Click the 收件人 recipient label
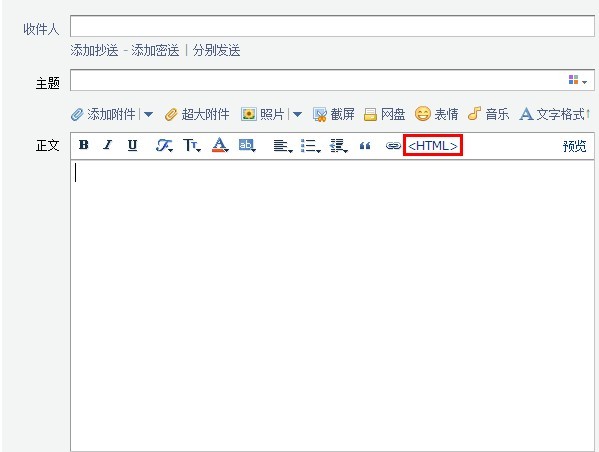The image size is (599, 452). point(41,29)
